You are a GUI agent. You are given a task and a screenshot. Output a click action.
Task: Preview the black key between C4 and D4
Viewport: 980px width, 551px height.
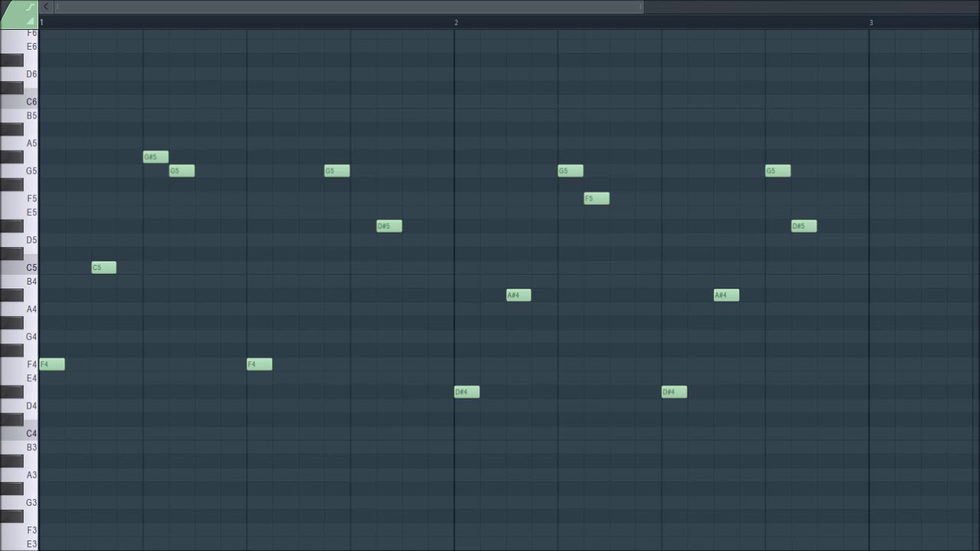11,420
